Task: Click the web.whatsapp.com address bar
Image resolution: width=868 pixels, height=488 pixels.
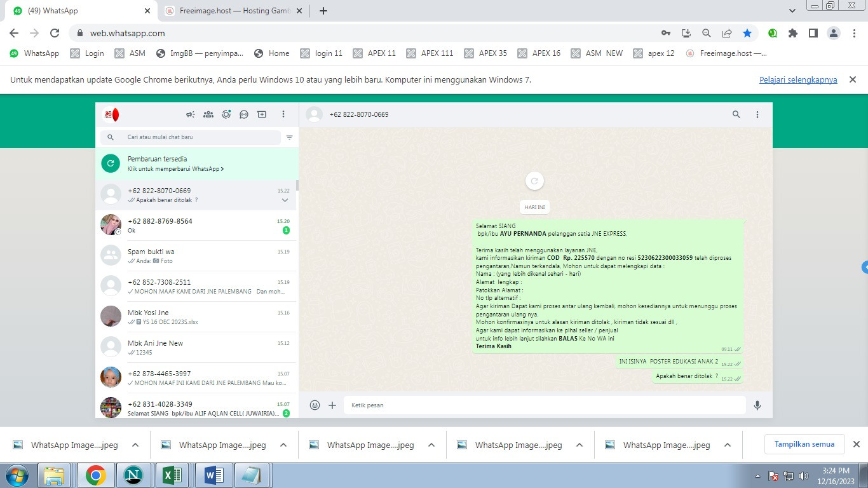Action: [x=362, y=33]
